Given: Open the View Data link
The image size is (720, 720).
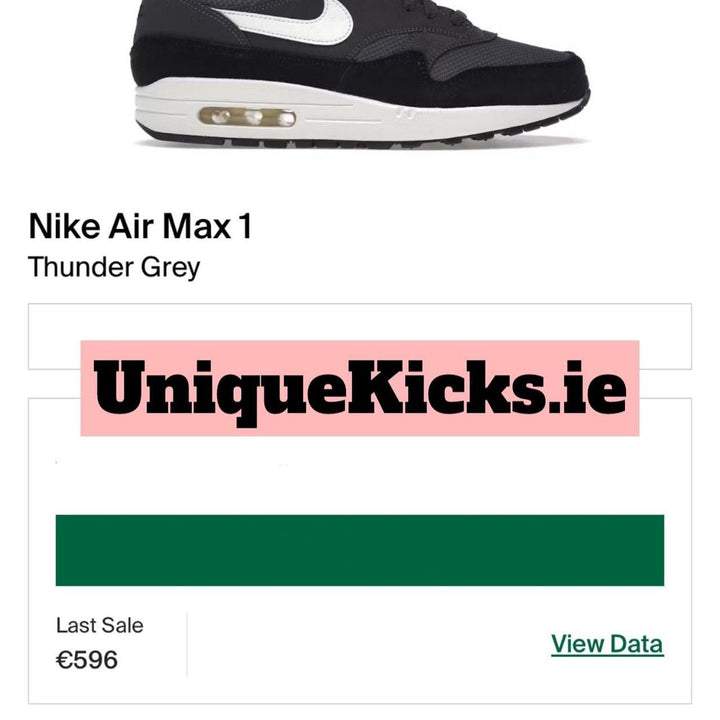Looking at the screenshot, I should pyautogui.click(x=607, y=644).
